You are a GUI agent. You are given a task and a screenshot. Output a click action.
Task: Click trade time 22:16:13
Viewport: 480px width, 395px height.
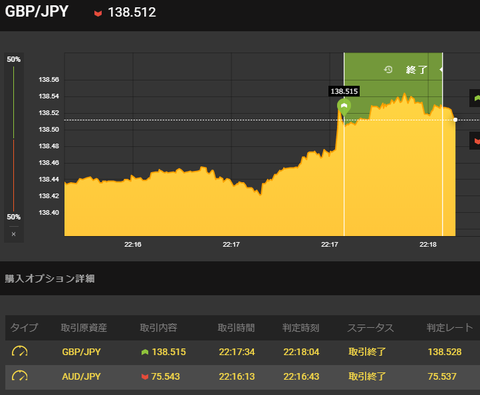(237, 377)
